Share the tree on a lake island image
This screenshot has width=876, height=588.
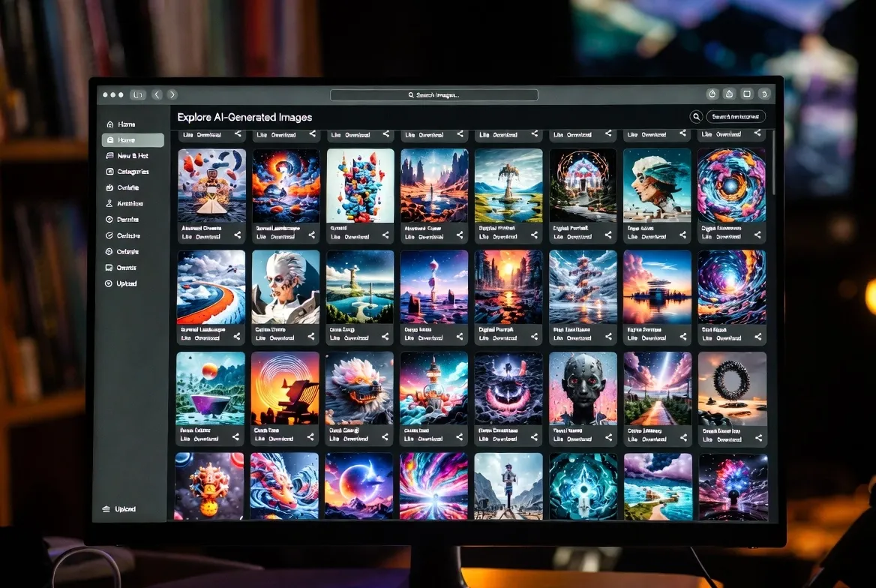(x=534, y=235)
